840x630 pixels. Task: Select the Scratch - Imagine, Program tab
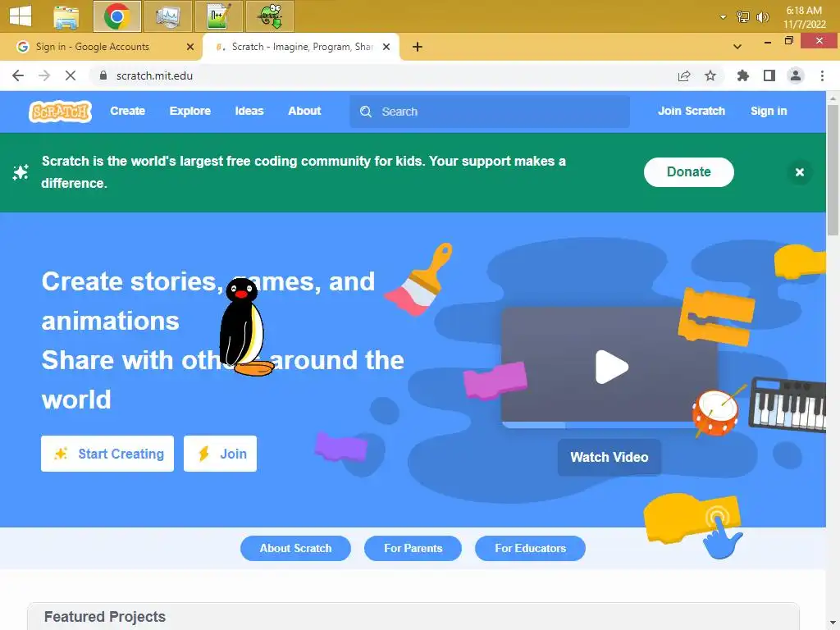[x=301, y=47]
